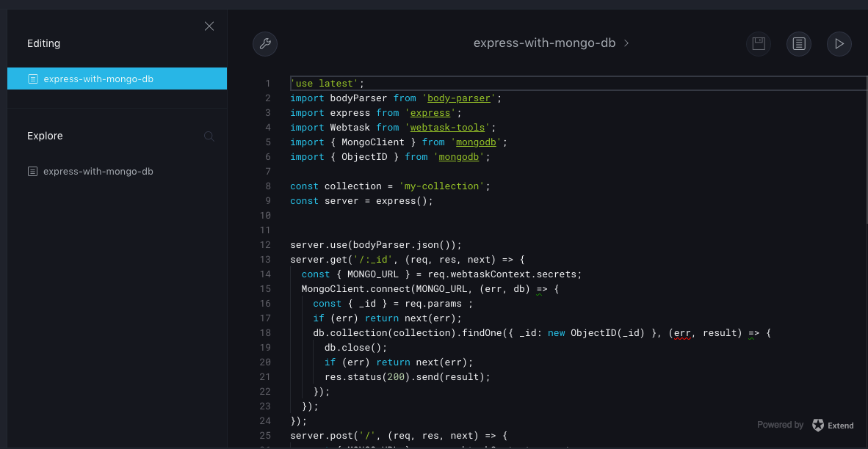This screenshot has width=868, height=449.
Task: Click the editor scrollbar on the right
Action: point(864,147)
